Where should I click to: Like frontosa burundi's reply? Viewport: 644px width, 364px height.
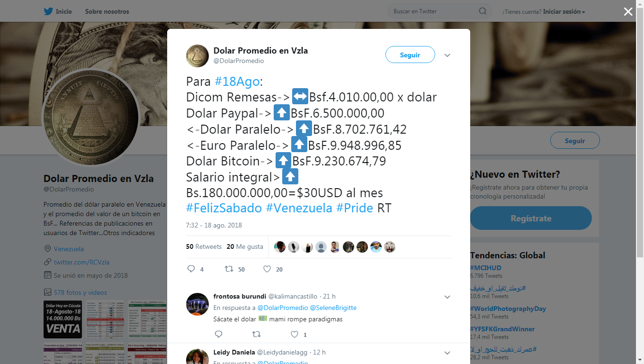(x=295, y=334)
